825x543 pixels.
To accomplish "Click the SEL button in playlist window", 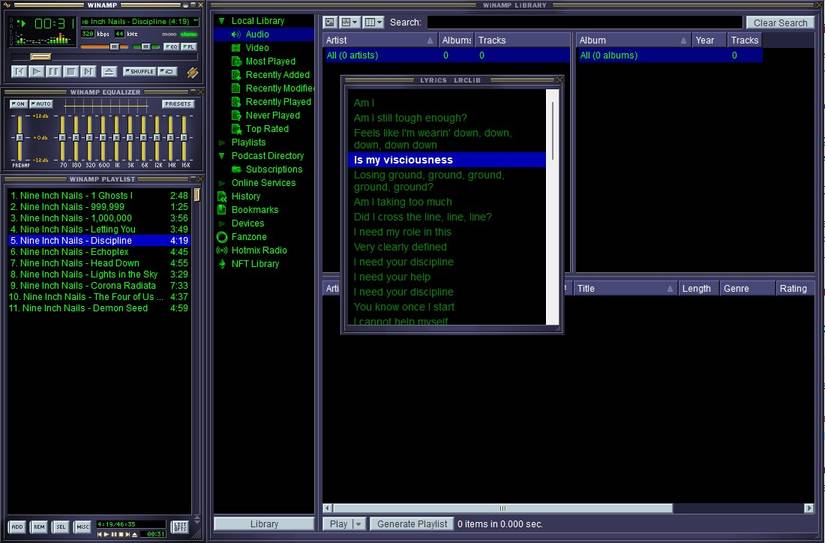I will [x=61, y=527].
